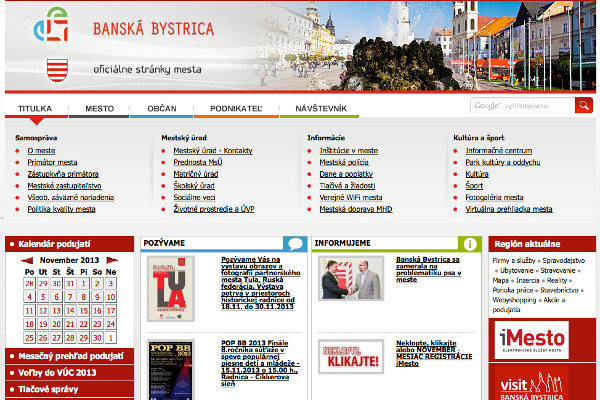Click the red striped coat of arms
This screenshot has height=400, width=600.
pyautogui.click(x=57, y=70)
